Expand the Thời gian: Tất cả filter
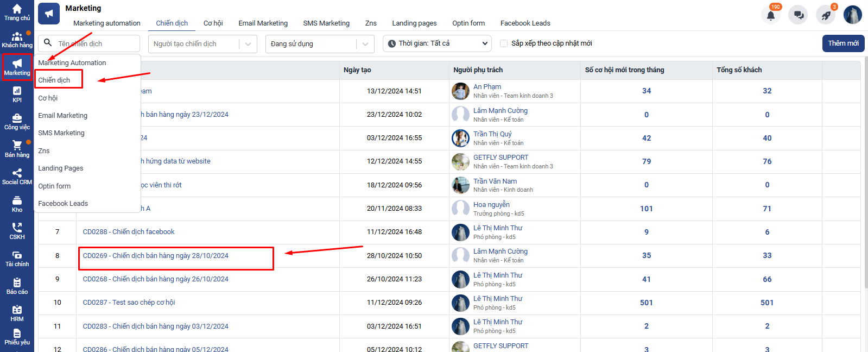868x352 pixels. pos(437,43)
